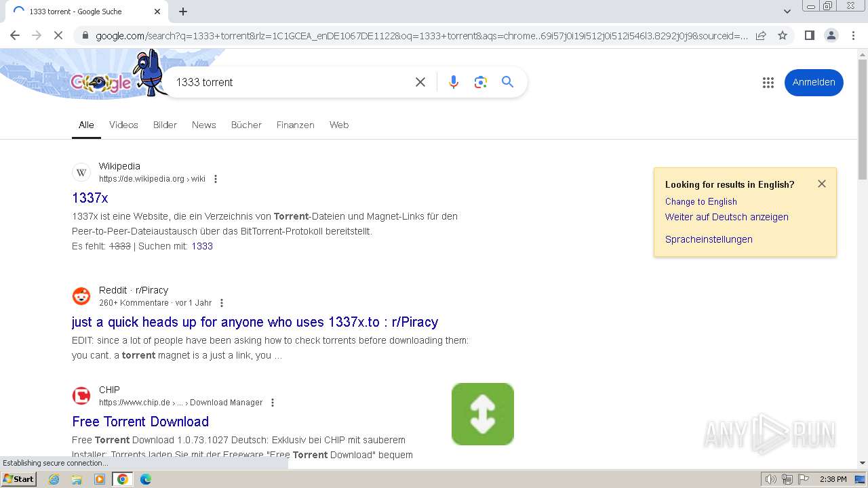Open Action Center flag icon
The height and width of the screenshot is (488, 868).
pyautogui.click(x=803, y=479)
